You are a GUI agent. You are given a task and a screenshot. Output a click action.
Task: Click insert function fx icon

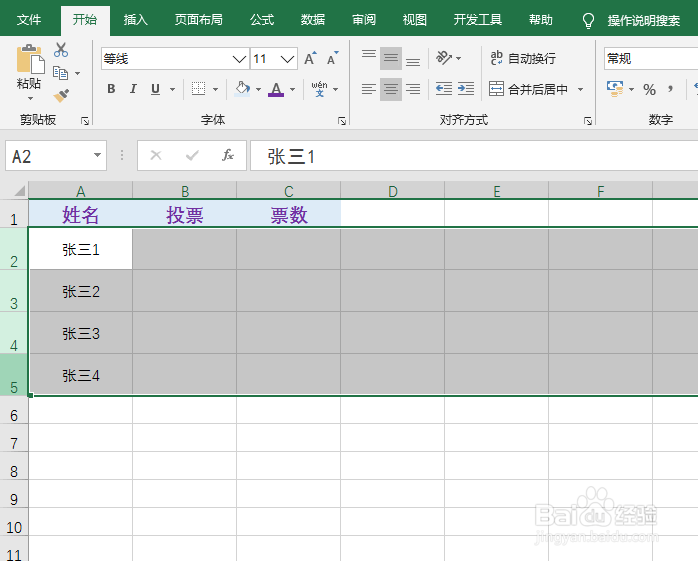tap(228, 155)
